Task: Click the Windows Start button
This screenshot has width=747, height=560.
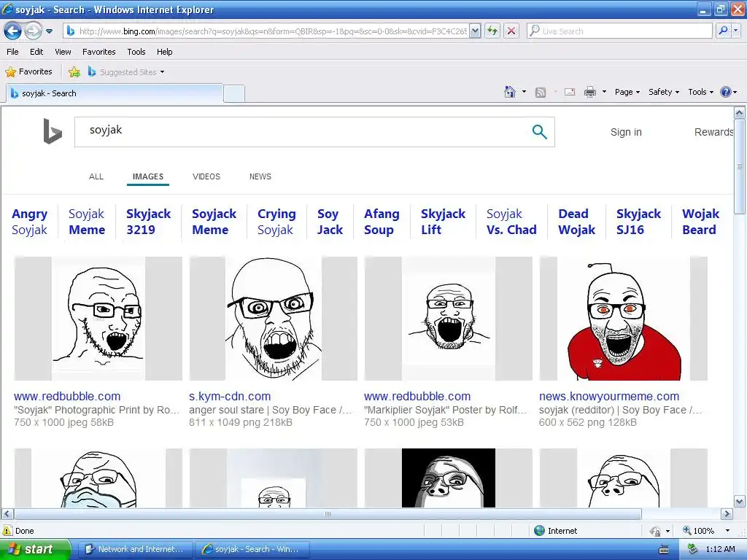Action: [34, 550]
